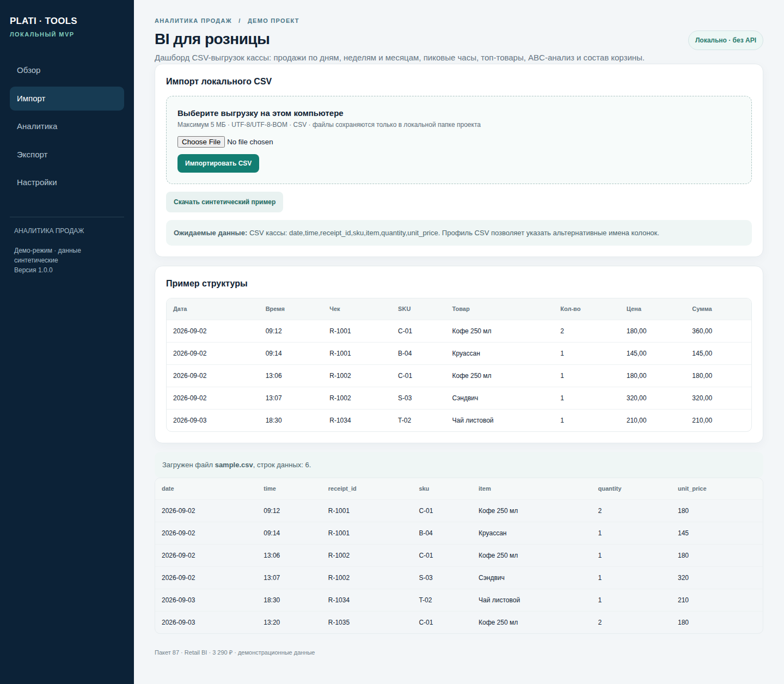Screen dimensions: 784x684
Task: Open the Экспорт sidebar section
Action: pyautogui.click(x=67, y=155)
